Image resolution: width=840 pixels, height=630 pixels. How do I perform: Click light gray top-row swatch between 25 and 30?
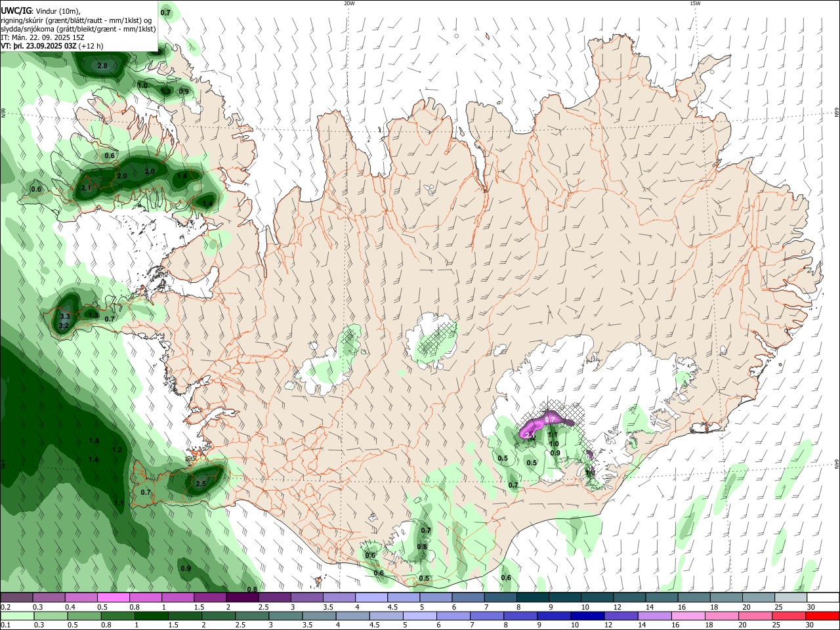[791, 598]
